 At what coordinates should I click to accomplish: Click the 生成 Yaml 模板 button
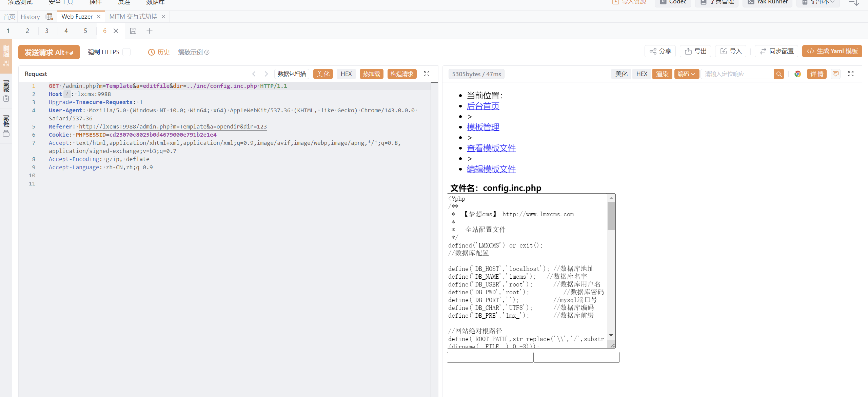(832, 51)
